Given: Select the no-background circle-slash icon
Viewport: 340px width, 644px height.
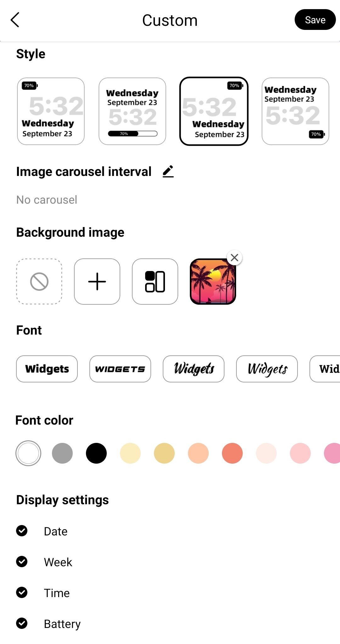Looking at the screenshot, I should [x=39, y=281].
